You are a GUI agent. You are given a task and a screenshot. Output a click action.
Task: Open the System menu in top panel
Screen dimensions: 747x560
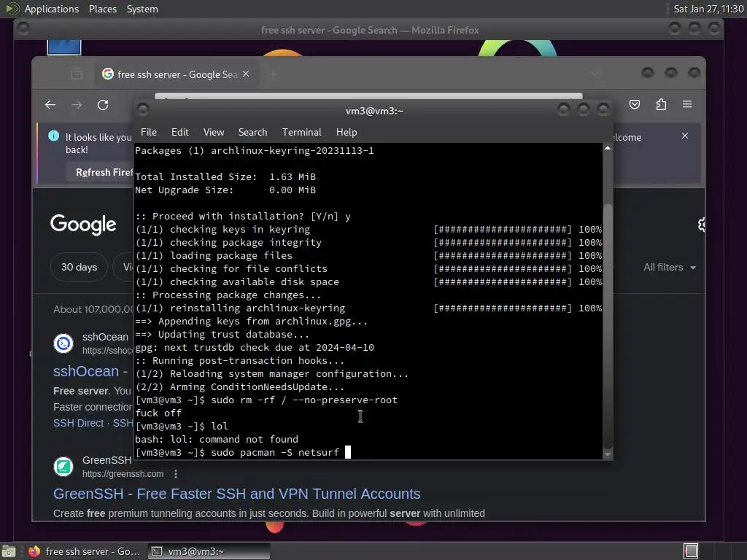[x=142, y=9]
